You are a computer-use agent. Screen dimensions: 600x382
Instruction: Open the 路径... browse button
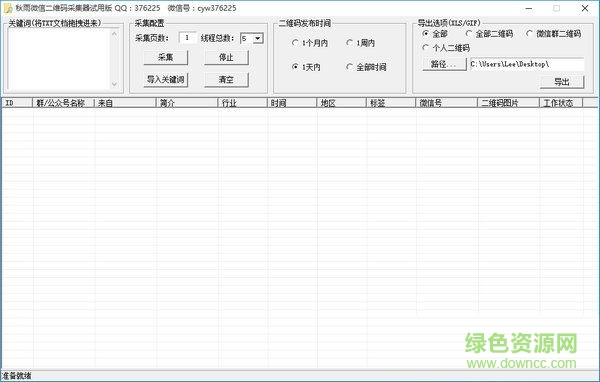click(x=444, y=64)
